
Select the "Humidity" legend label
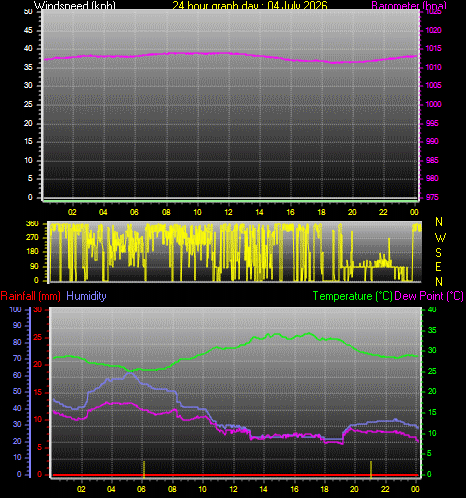pos(86,296)
